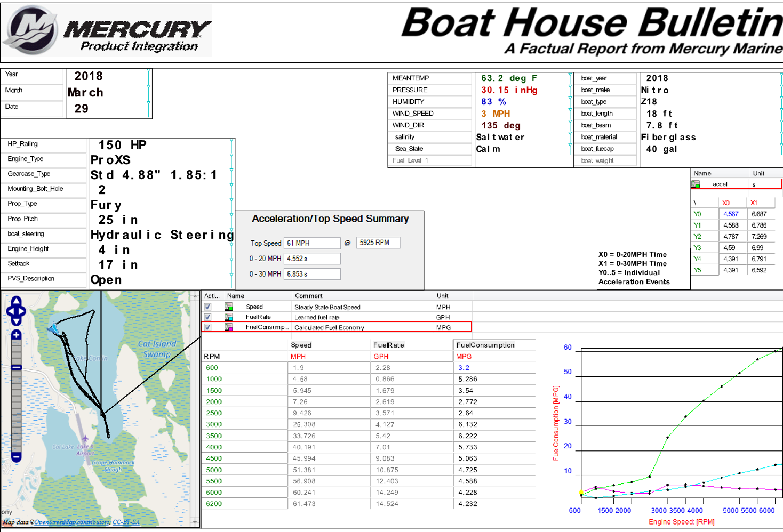The width and height of the screenshot is (783, 532).
Task: Click the X0 column header in accel table
Action: pos(726,203)
